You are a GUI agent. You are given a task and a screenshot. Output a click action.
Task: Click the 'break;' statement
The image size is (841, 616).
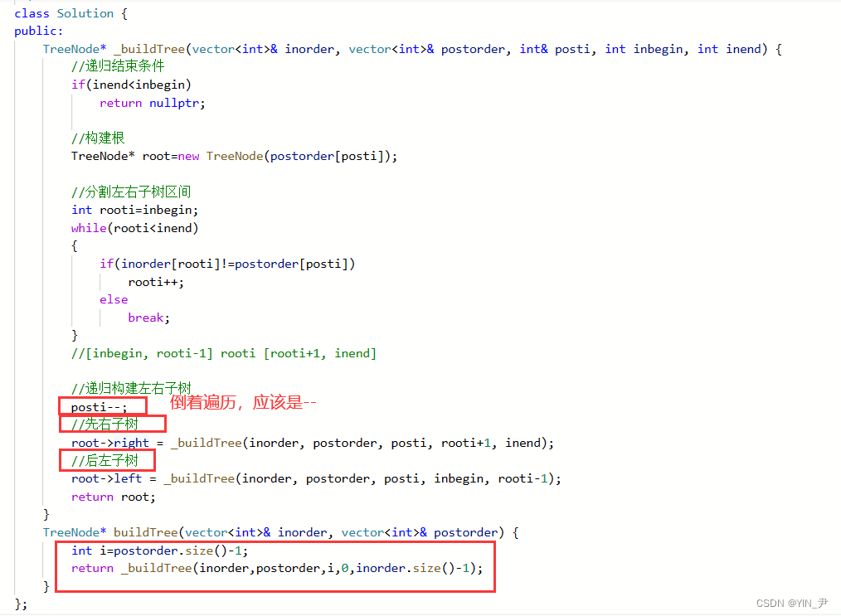148,318
